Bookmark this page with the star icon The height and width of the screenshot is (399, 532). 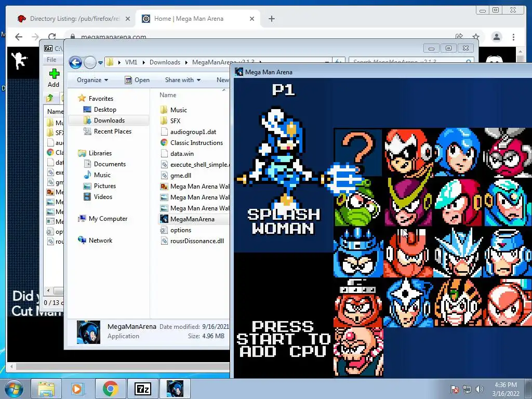(x=476, y=37)
